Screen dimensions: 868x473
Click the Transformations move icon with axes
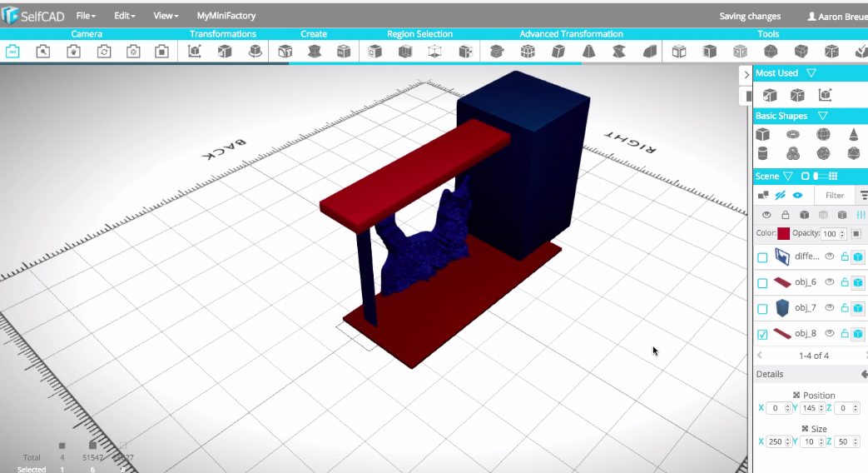coord(194,52)
